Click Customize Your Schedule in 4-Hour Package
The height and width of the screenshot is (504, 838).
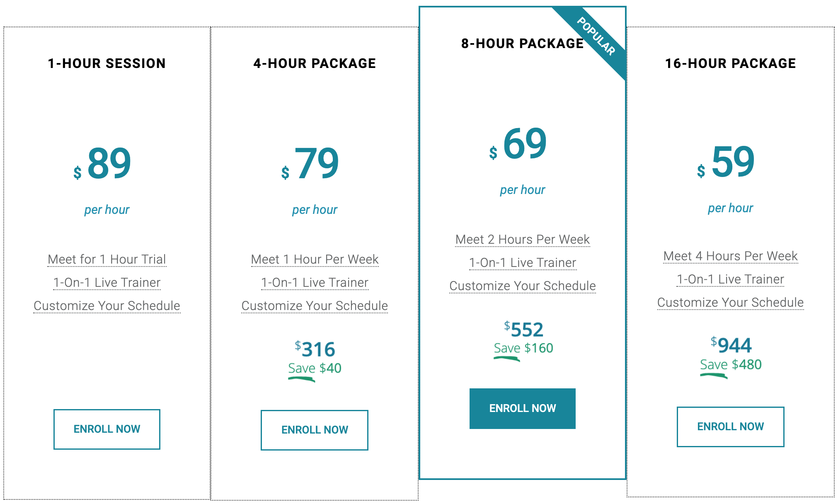pyautogui.click(x=315, y=306)
